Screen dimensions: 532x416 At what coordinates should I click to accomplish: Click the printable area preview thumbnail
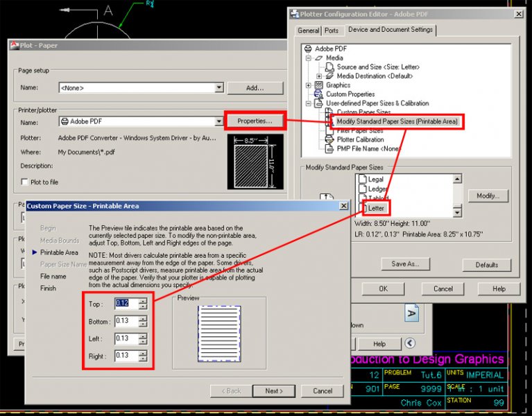coord(219,333)
